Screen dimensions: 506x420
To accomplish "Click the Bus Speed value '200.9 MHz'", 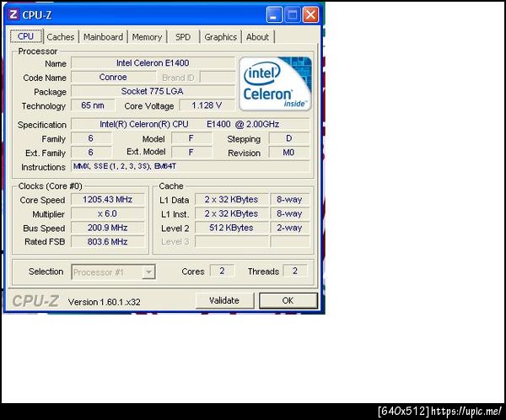I will 107,228.
